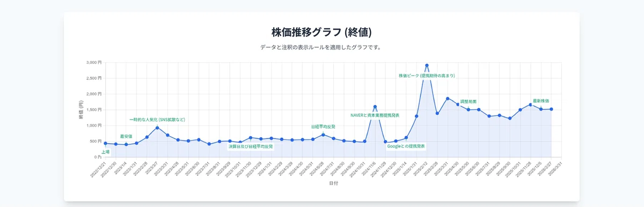Click the 決算日及び日経平均反発 annotation label
Screen dimensions: 644x207
point(251,146)
